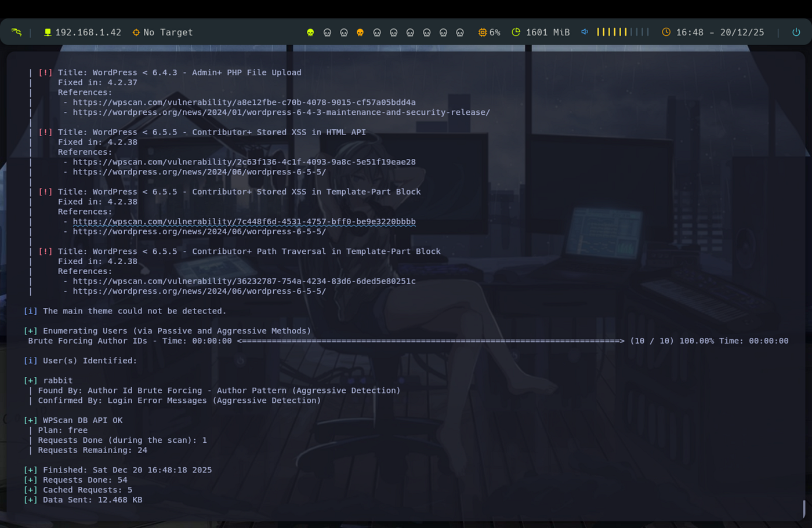Click the terminal scrollbar thumb
Image resolution: width=812 pixels, height=528 pixels.
click(x=804, y=509)
